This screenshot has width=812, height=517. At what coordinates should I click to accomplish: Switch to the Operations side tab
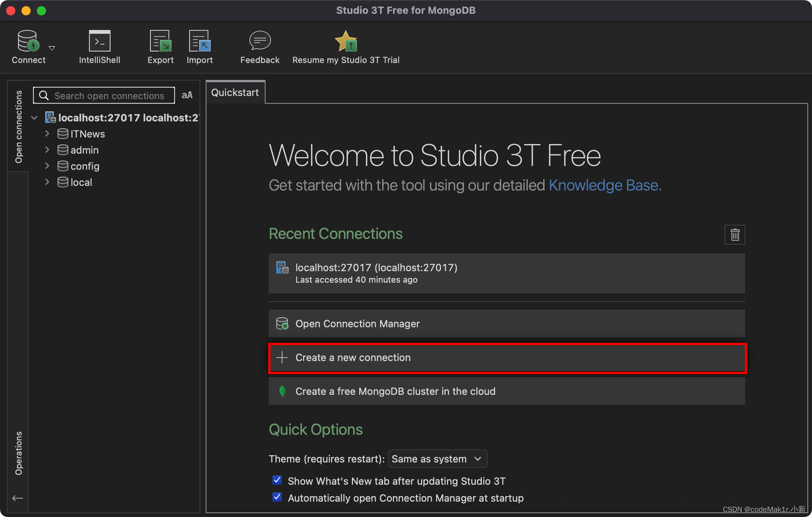[18, 453]
